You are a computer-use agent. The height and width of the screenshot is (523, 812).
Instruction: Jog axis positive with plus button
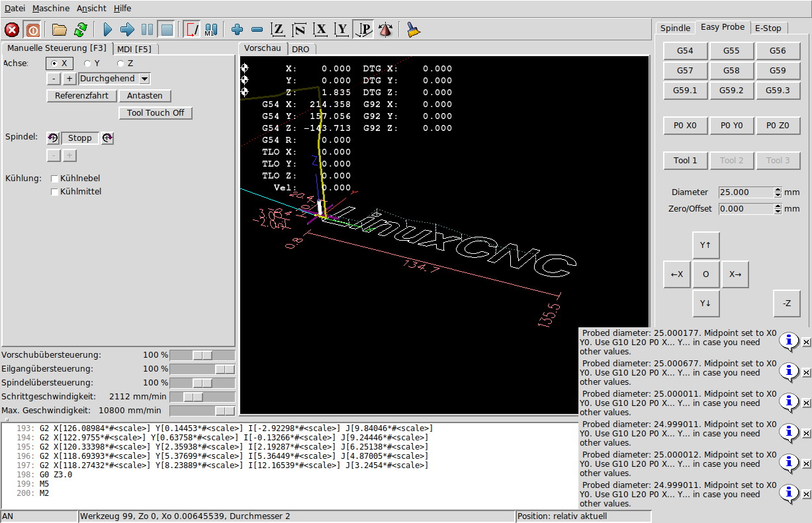(x=69, y=79)
